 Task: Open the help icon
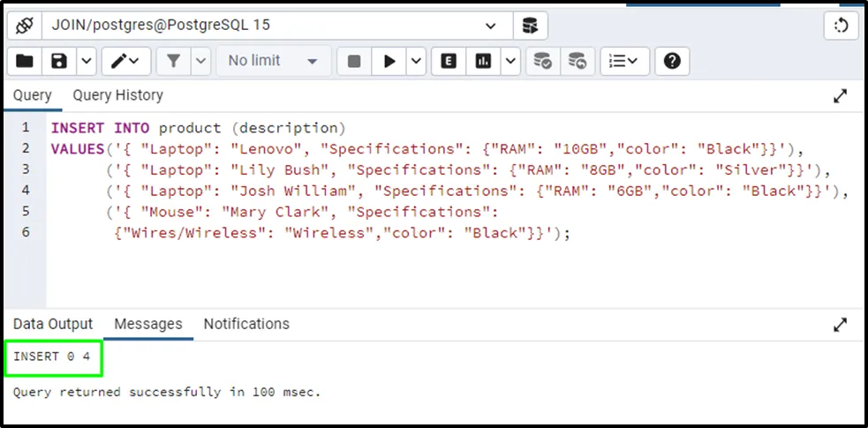672,61
